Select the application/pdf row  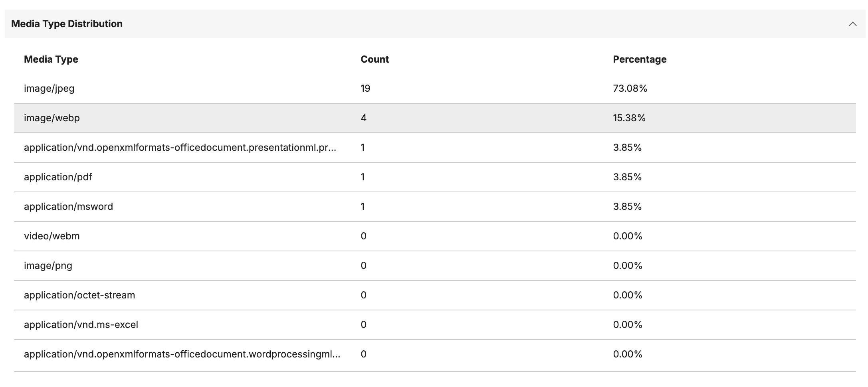58,177
